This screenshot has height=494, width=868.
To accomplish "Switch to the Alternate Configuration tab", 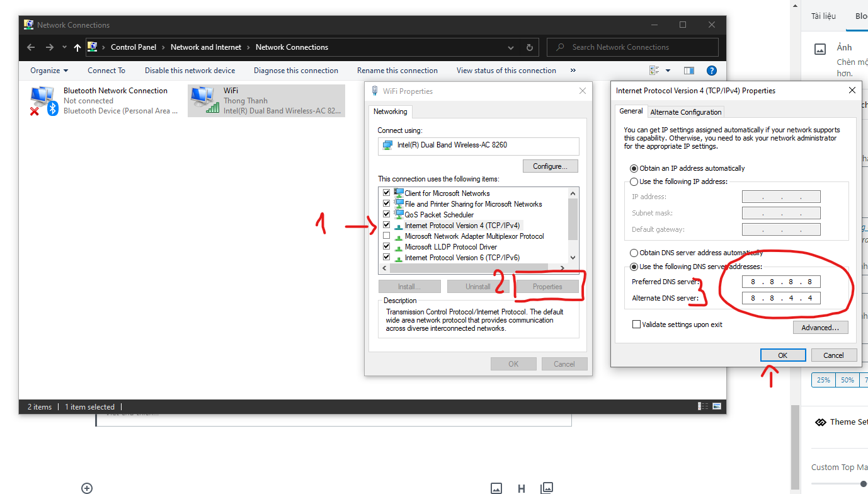I will 686,112.
